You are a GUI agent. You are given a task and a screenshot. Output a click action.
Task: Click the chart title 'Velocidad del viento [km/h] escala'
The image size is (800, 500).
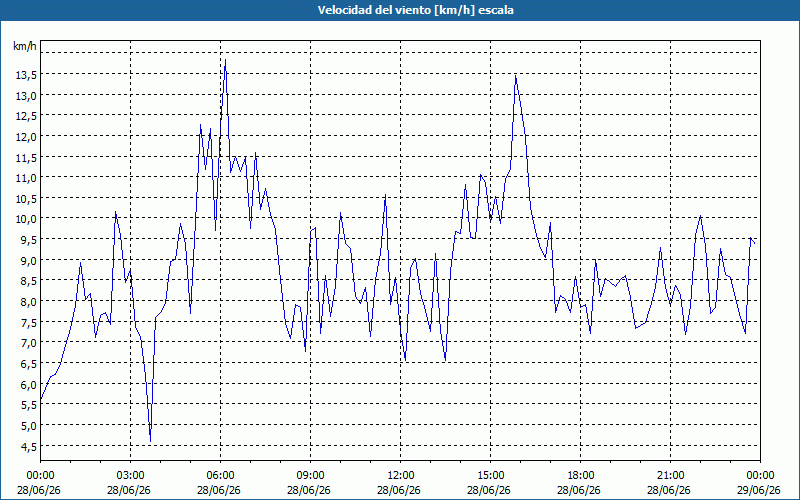[415, 10]
